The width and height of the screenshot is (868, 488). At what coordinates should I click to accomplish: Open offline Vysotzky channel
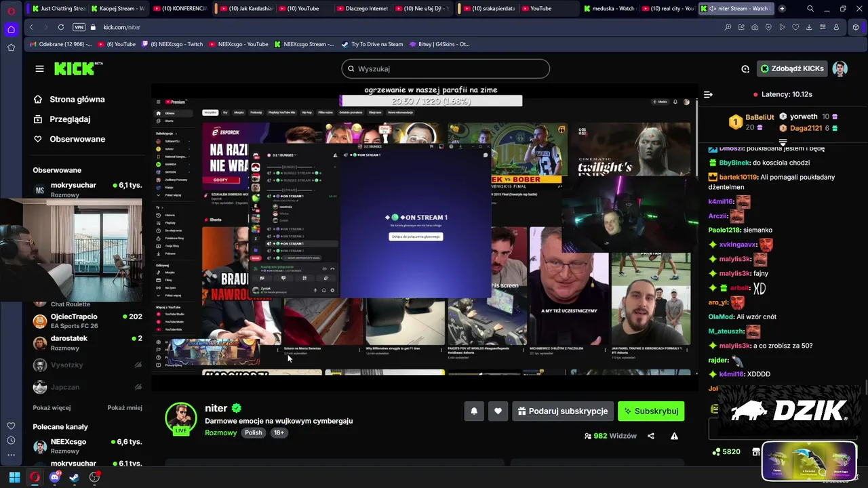pos(87,365)
